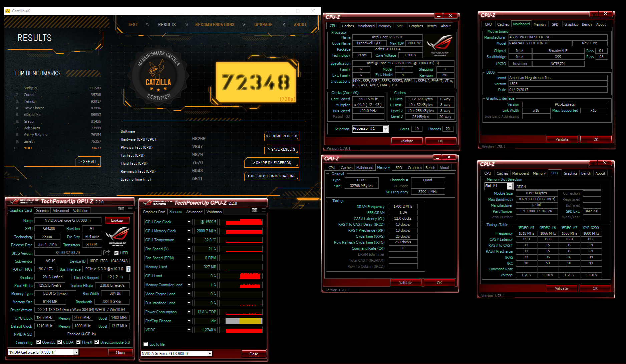Image resolution: width=626 pixels, height=364 pixels.
Task: Click the screenshot camera icon in left GPU-Z
Action: 121,209
